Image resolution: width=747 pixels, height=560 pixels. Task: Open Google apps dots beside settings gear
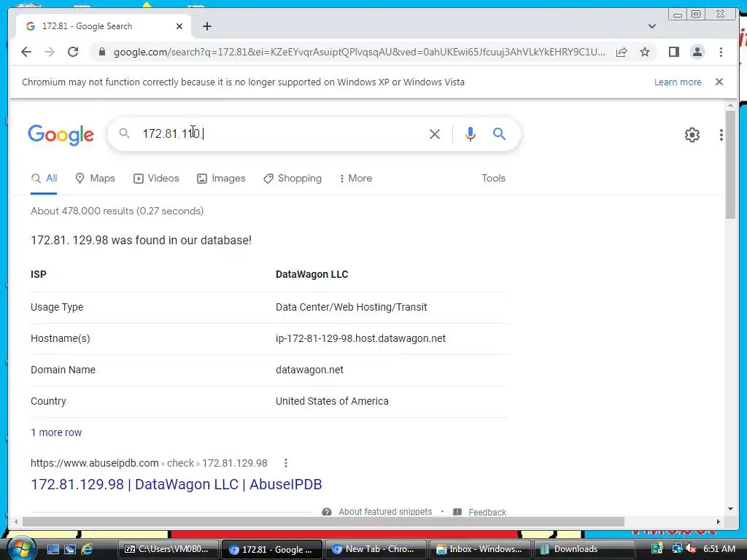point(721,135)
